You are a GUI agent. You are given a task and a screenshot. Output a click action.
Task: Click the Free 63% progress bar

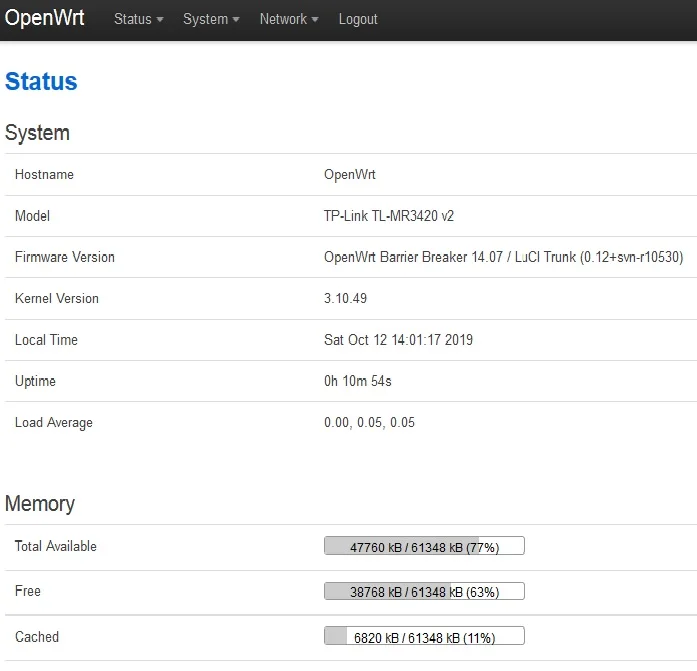coord(425,591)
